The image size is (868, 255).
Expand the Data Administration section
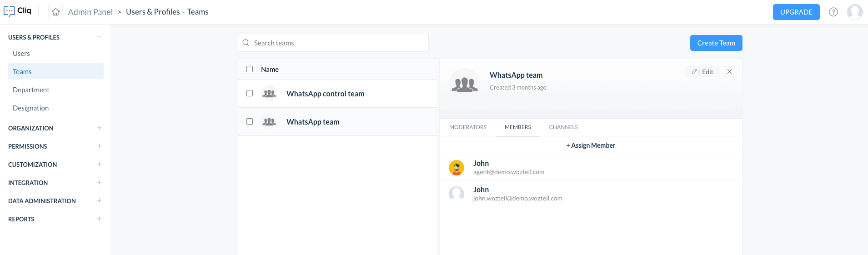point(99,200)
